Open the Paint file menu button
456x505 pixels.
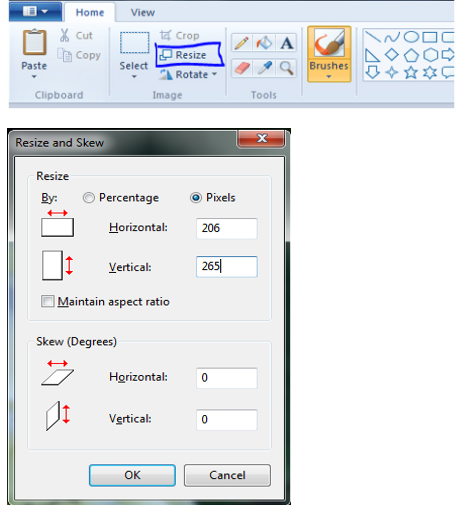pos(35,12)
